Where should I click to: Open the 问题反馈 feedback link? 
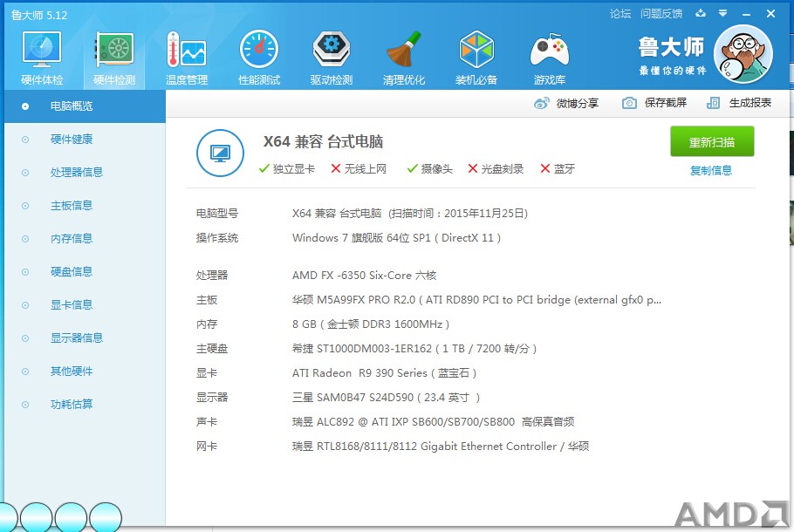pyautogui.click(x=661, y=14)
